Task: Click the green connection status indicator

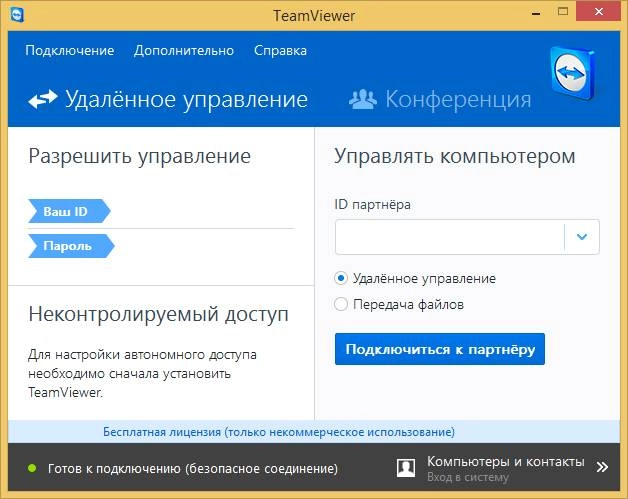Action: pyautogui.click(x=32, y=468)
